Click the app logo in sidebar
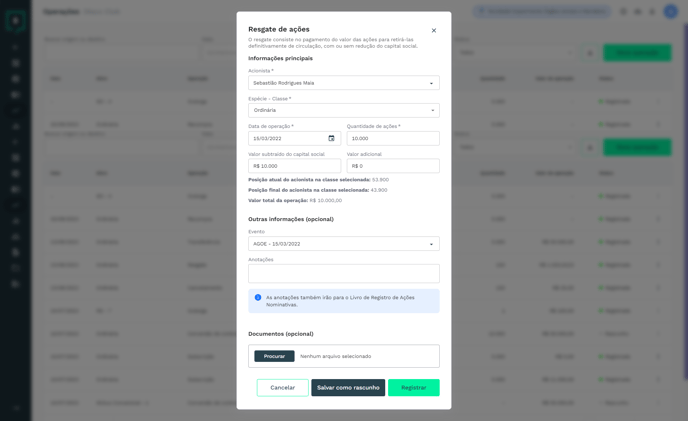This screenshot has height=421, width=688. click(15, 21)
